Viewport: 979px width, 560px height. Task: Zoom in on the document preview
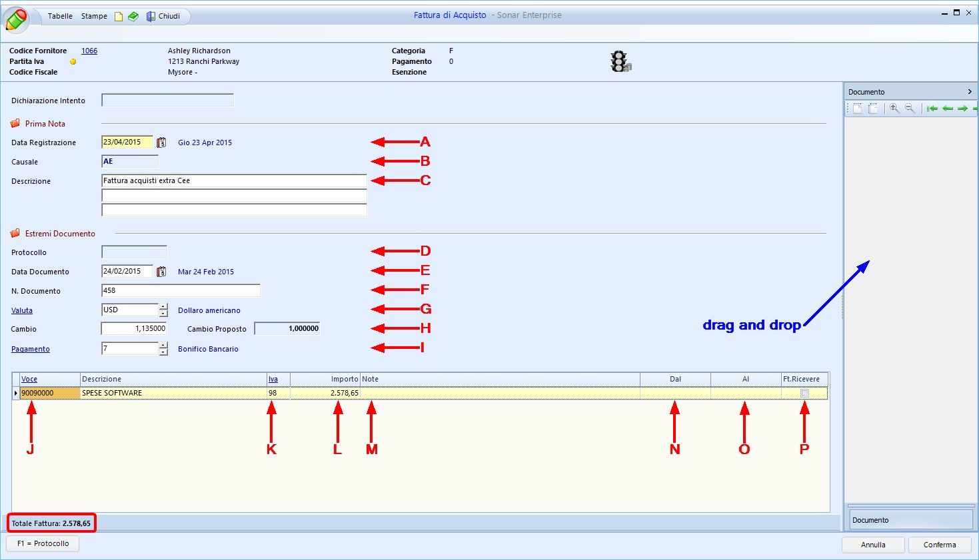(894, 109)
